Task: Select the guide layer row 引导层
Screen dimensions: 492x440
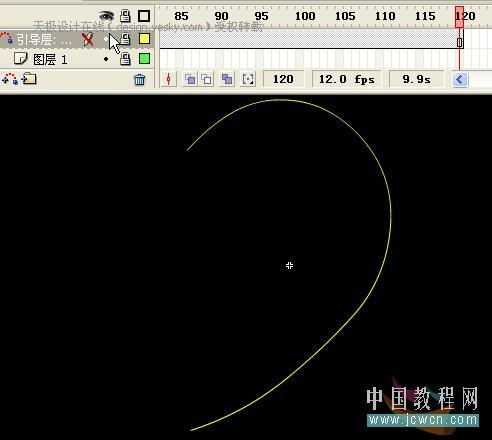Action: point(77,39)
